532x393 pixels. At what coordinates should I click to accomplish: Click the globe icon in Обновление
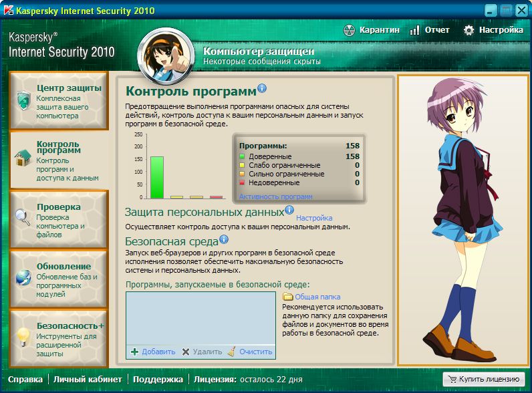[x=23, y=277]
